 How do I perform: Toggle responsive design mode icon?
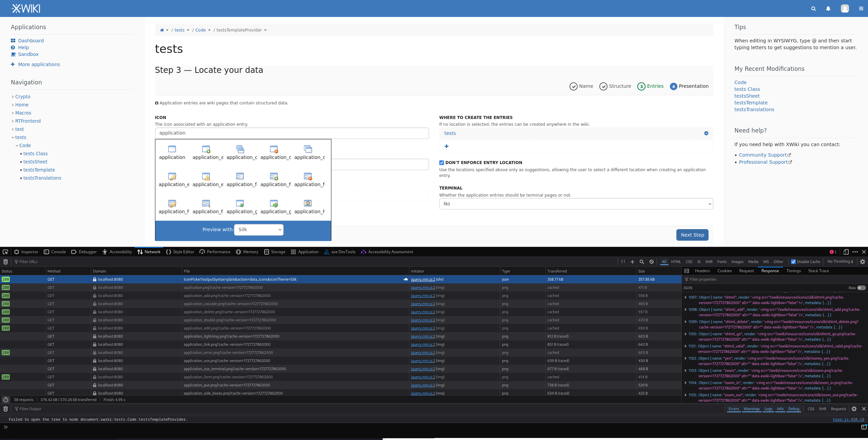click(x=846, y=252)
